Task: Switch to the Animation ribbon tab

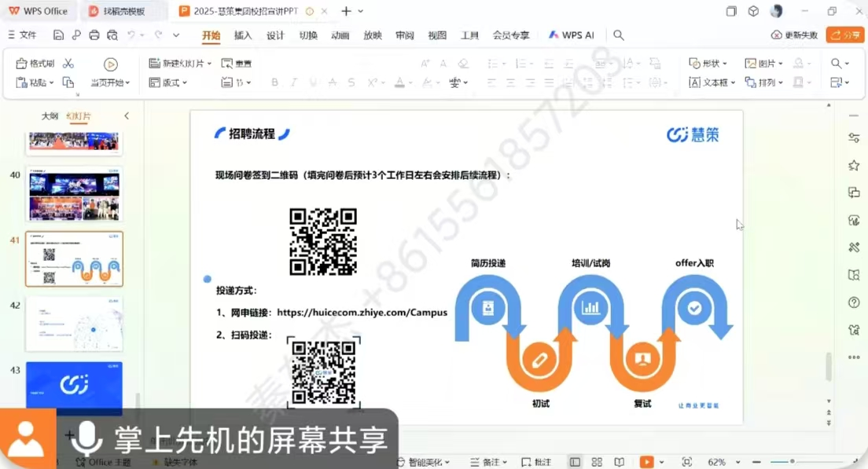Action: pos(340,35)
